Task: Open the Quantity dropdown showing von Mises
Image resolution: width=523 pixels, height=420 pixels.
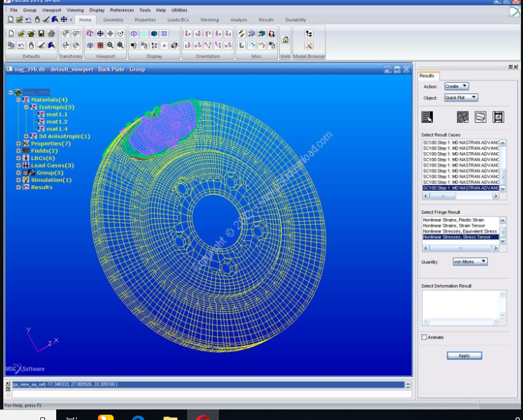Action: 470,262
